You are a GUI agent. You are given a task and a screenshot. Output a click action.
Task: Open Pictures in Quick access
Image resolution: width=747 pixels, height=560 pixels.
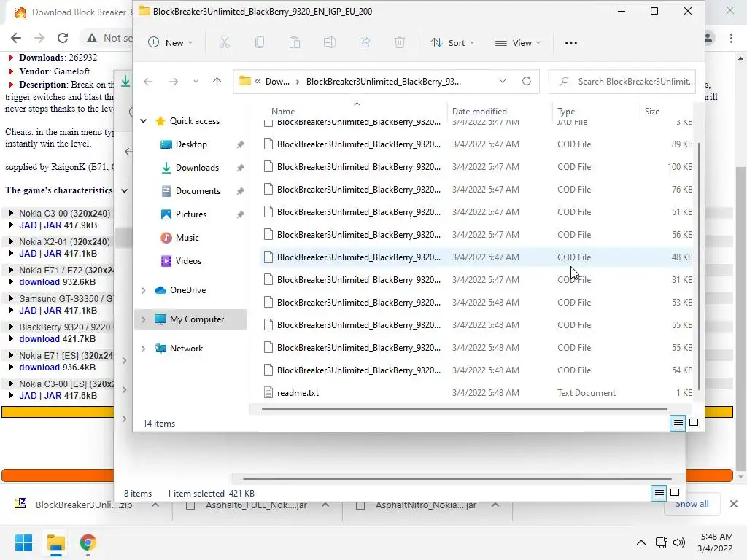(190, 214)
